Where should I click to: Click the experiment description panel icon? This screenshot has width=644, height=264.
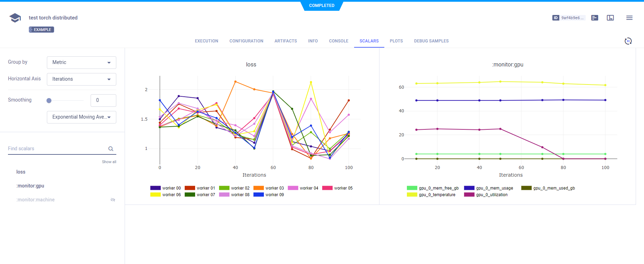click(595, 18)
